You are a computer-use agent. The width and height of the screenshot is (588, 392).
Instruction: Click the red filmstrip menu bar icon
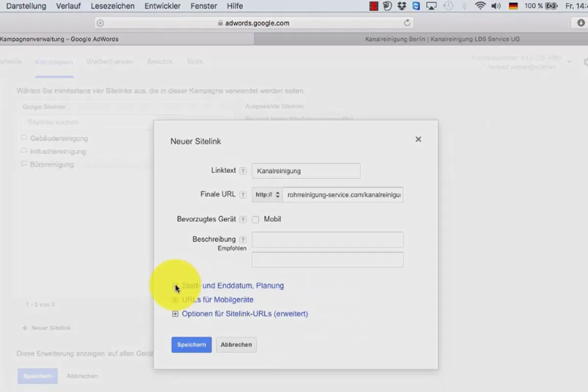pyautogui.click(x=374, y=6)
